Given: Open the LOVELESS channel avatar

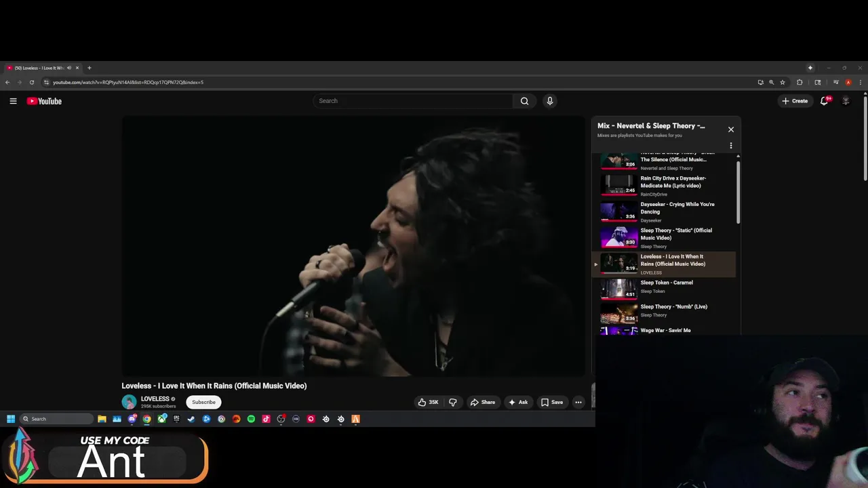Looking at the screenshot, I should coord(129,402).
